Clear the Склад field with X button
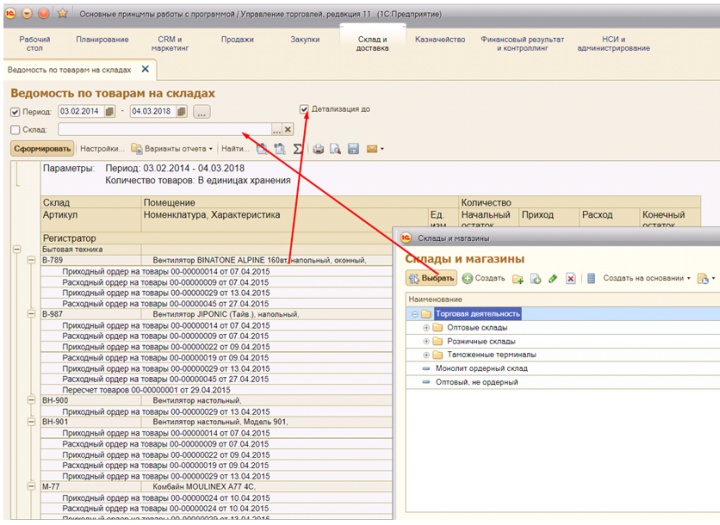The height and width of the screenshot is (525, 720). click(x=288, y=130)
